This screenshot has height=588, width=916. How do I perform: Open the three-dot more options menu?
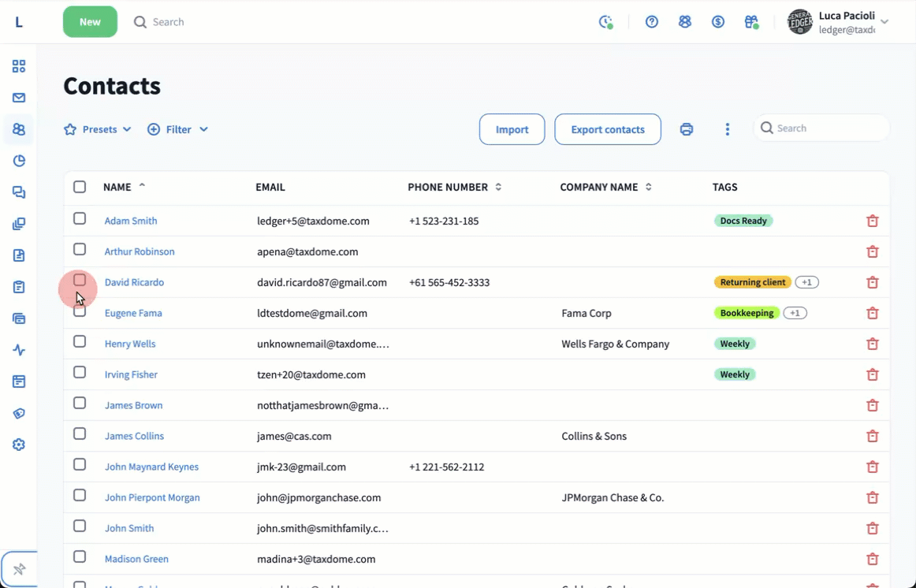pyautogui.click(x=727, y=129)
